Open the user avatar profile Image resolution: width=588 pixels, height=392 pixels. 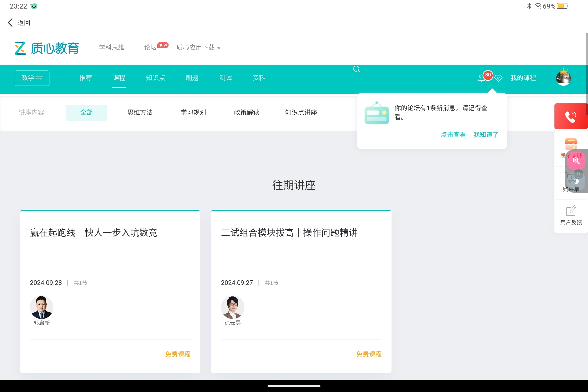coord(563,78)
